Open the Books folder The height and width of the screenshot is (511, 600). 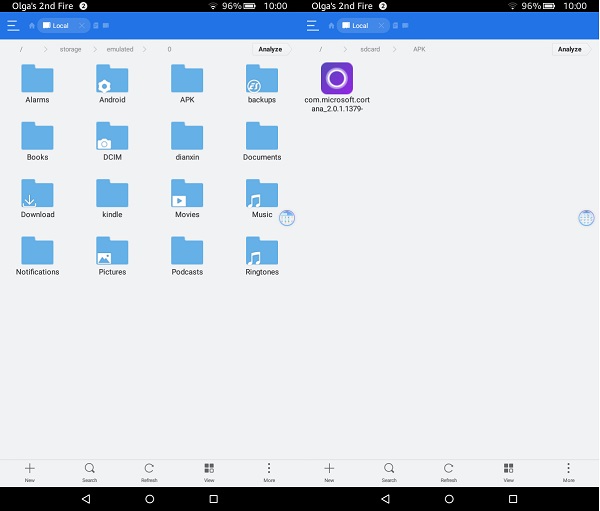pos(37,141)
